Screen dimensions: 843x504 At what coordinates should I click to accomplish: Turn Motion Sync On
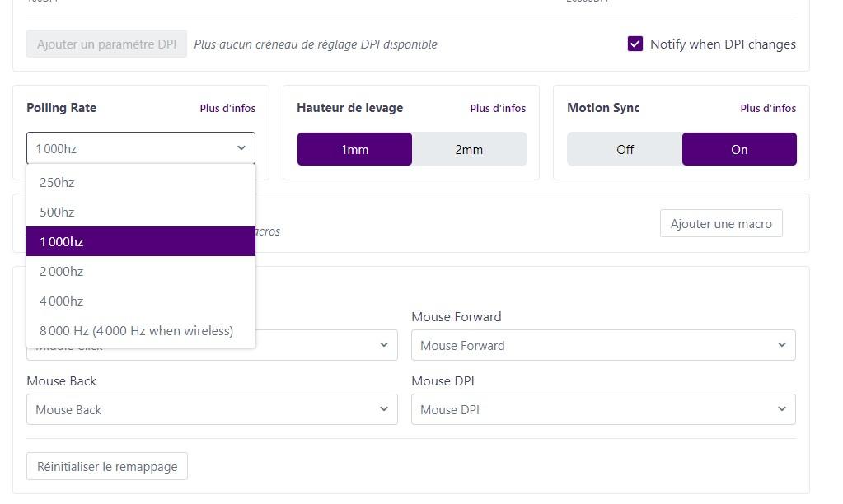pos(739,150)
